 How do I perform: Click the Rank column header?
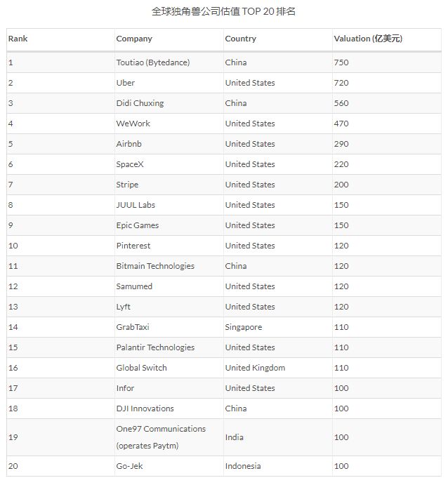18,39
